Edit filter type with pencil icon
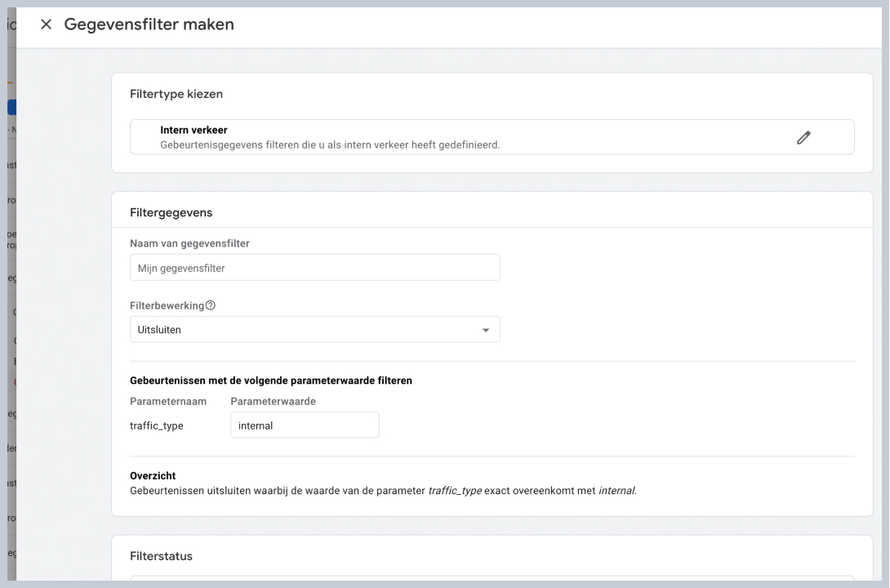This screenshot has width=890, height=588. point(803,137)
